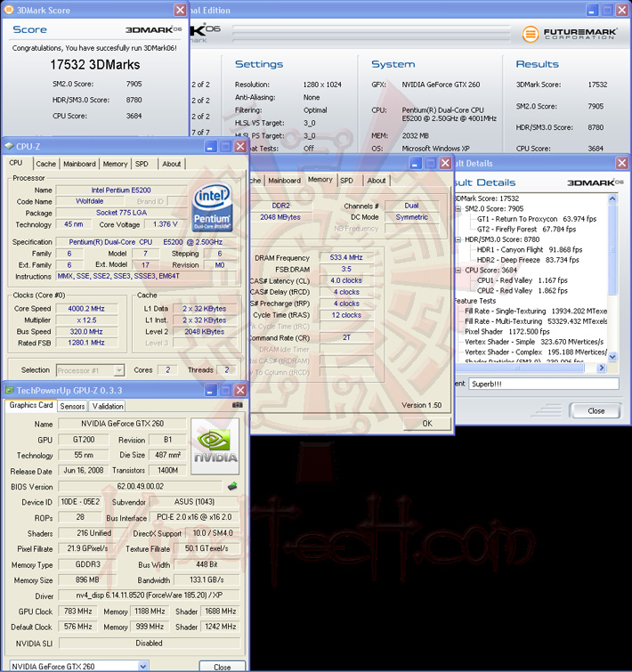Minimize the CPU-Z Memory window
The height and width of the screenshot is (672, 632).
pos(415,163)
